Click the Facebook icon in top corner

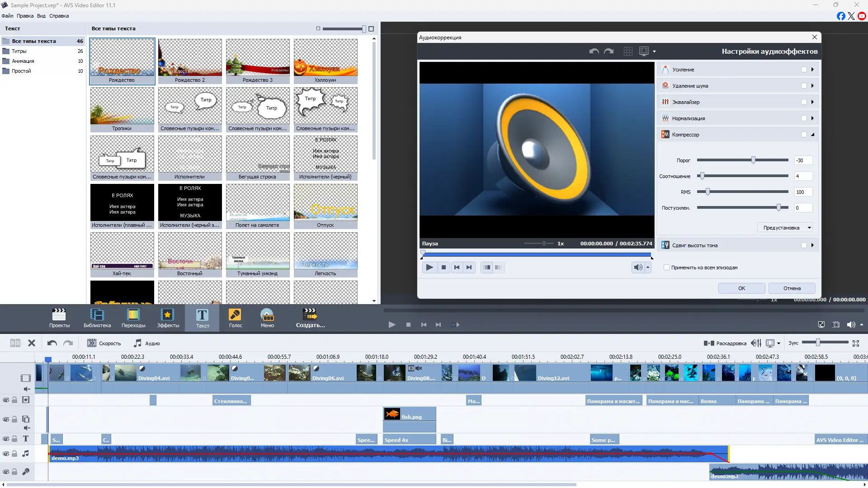[x=840, y=16]
